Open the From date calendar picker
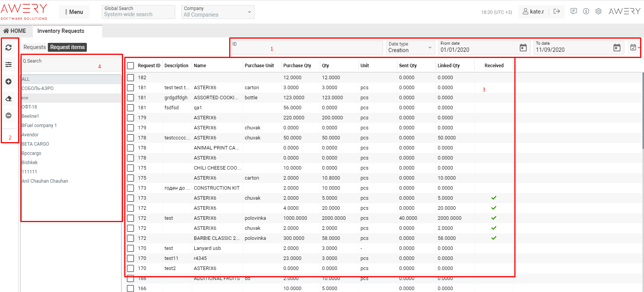The width and height of the screenshot is (644, 292). click(x=523, y=48)
